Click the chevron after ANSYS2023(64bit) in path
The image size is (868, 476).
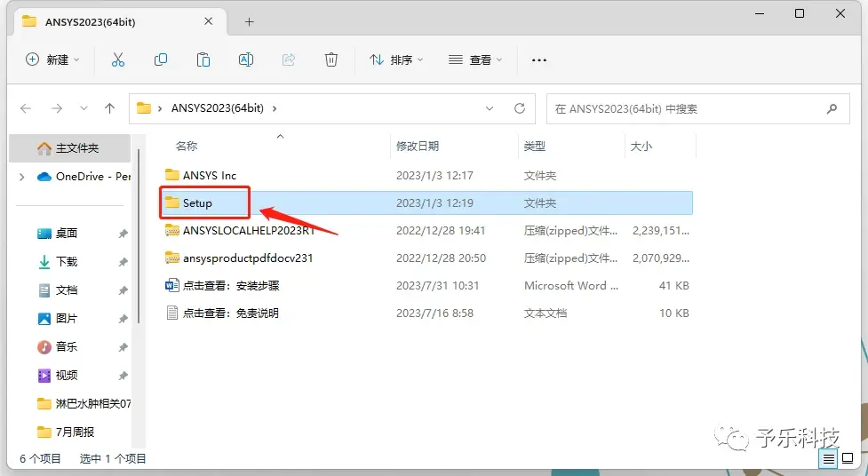275,108
